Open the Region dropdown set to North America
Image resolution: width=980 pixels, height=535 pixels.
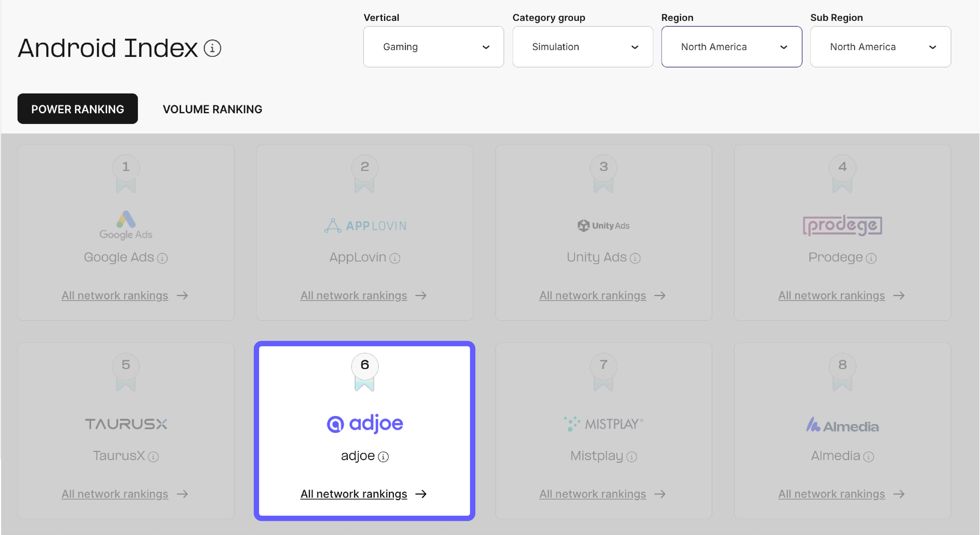click(732, 47)
